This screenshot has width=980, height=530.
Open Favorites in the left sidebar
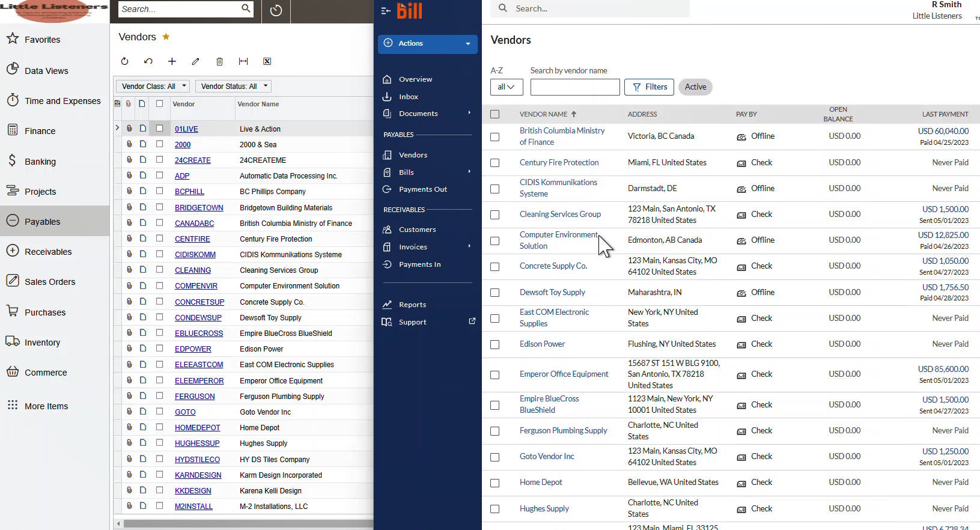click(x=42, y=40)
